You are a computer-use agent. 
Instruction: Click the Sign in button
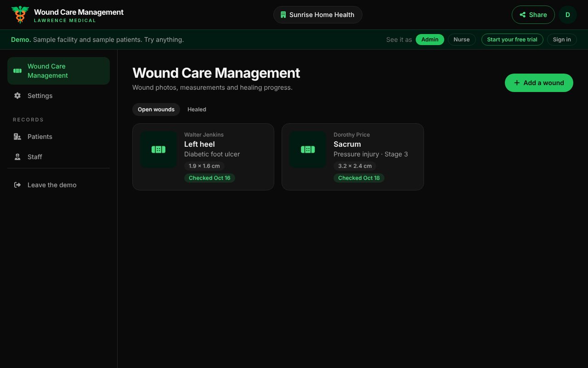pyautogui.click(x=562, y=40)
